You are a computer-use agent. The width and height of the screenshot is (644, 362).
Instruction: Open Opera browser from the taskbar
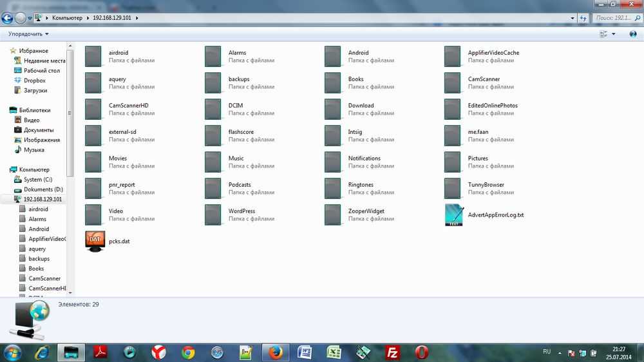pos(421,352)
